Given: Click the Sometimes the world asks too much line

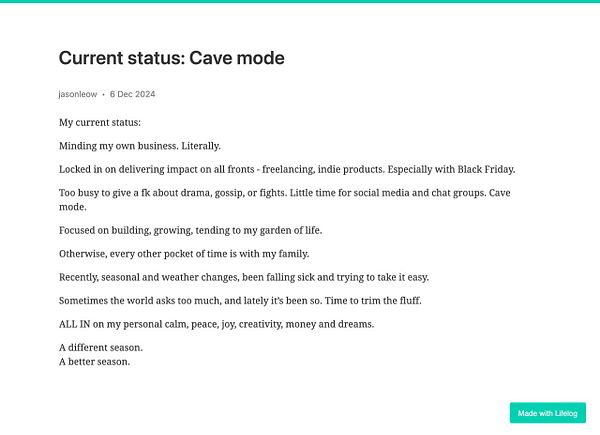Looking at the screenshot, I should click(x=240, y=301).
